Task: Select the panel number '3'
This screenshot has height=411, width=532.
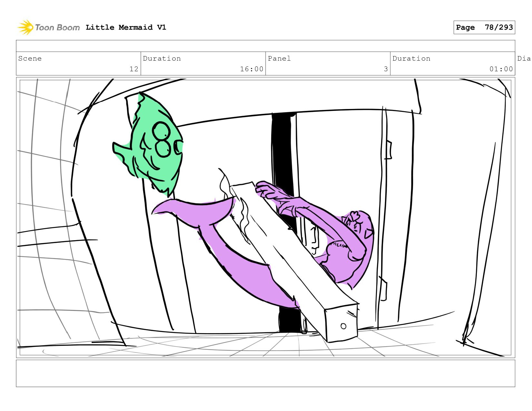Action: click(x=386, y=69)
